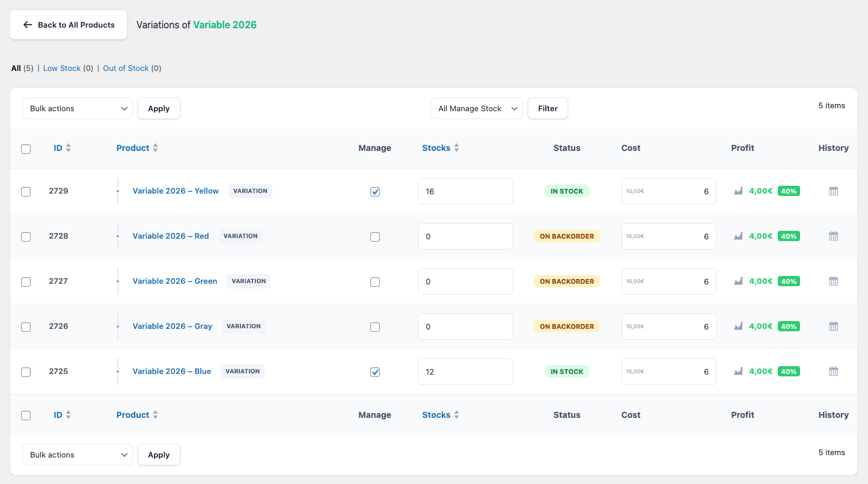
Task: Open history calendar for Yellow variation
Action: [833, 191]
